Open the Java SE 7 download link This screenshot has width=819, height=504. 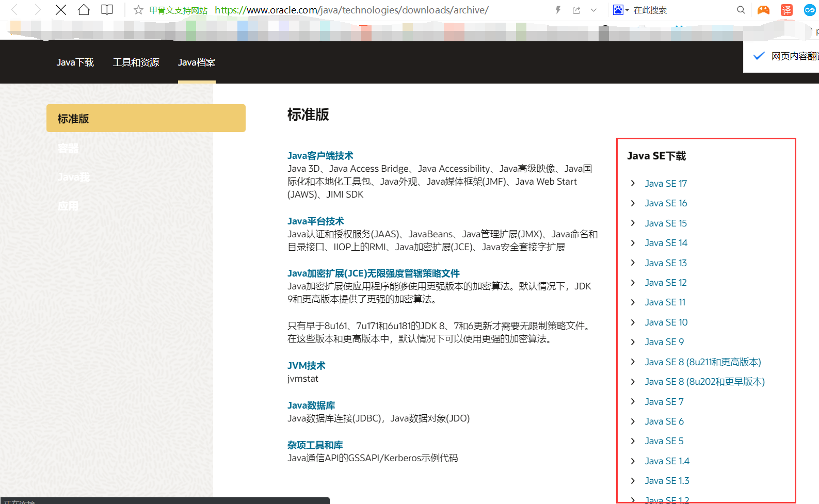point(664,402)
